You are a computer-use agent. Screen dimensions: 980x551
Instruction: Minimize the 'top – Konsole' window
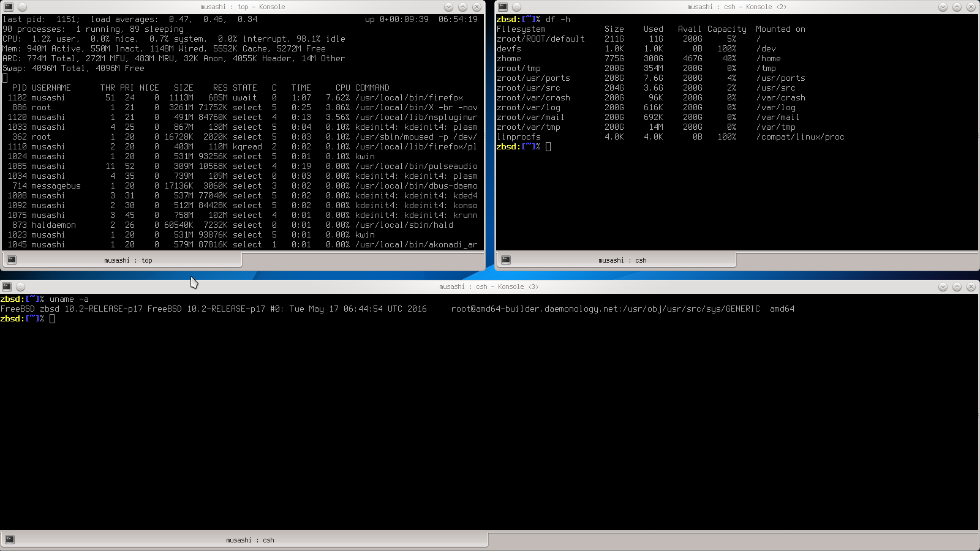[448, 7]
